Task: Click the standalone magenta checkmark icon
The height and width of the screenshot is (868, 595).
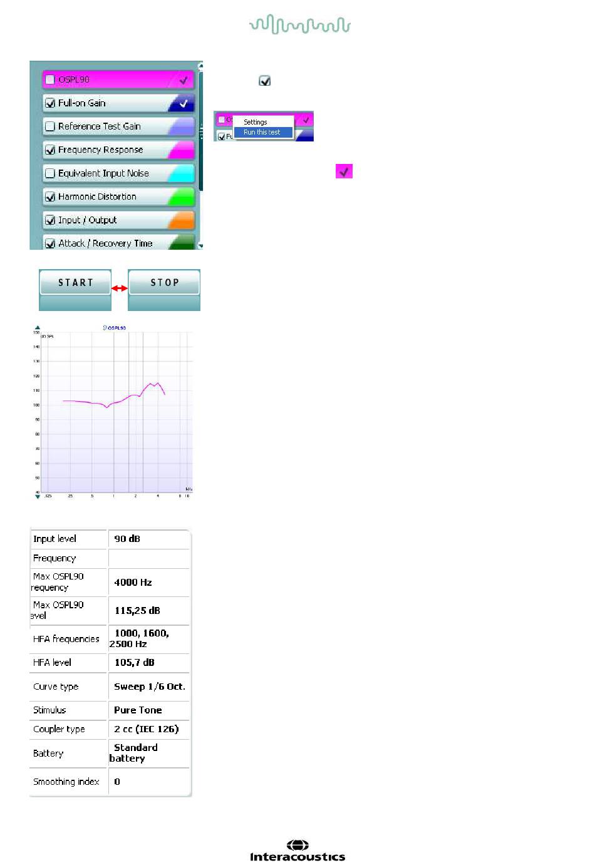Action: tap(344, 171)
